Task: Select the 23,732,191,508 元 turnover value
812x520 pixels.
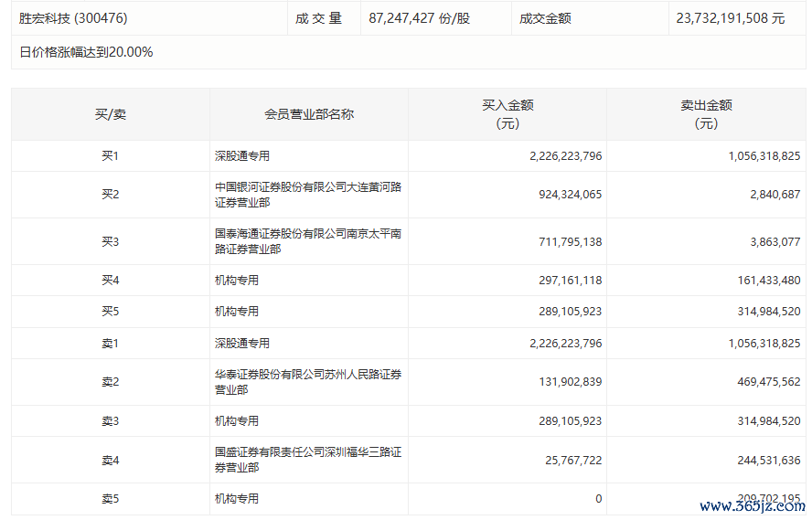Action: tap(731, 18)
